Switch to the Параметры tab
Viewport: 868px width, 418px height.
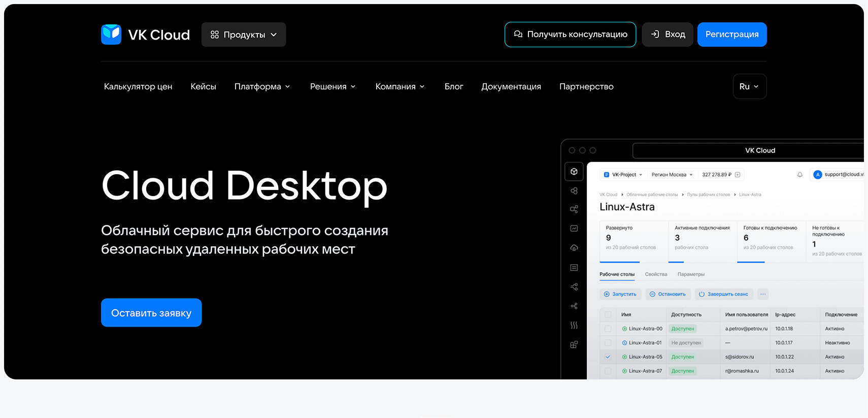coord(691,274)
